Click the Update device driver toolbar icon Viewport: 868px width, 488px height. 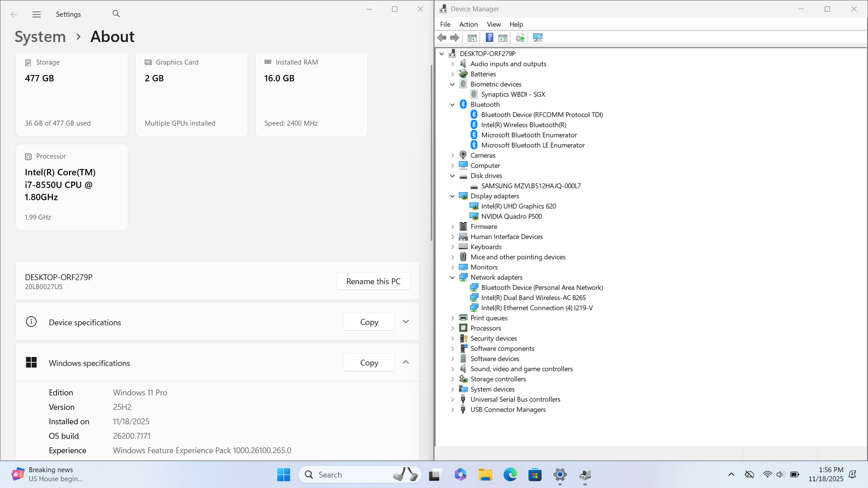coord(520,38)
